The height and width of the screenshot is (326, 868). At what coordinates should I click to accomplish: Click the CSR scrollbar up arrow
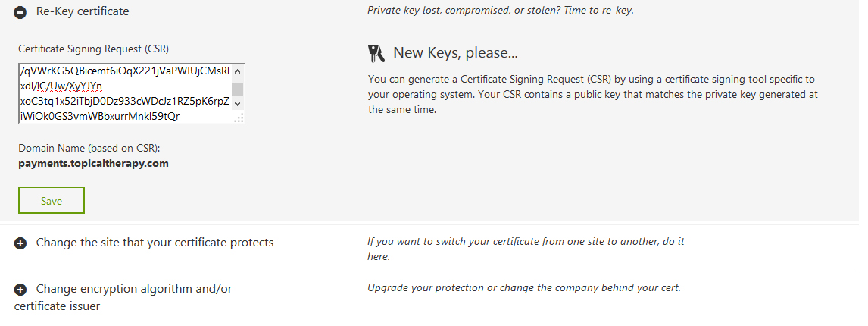[238, 71]
